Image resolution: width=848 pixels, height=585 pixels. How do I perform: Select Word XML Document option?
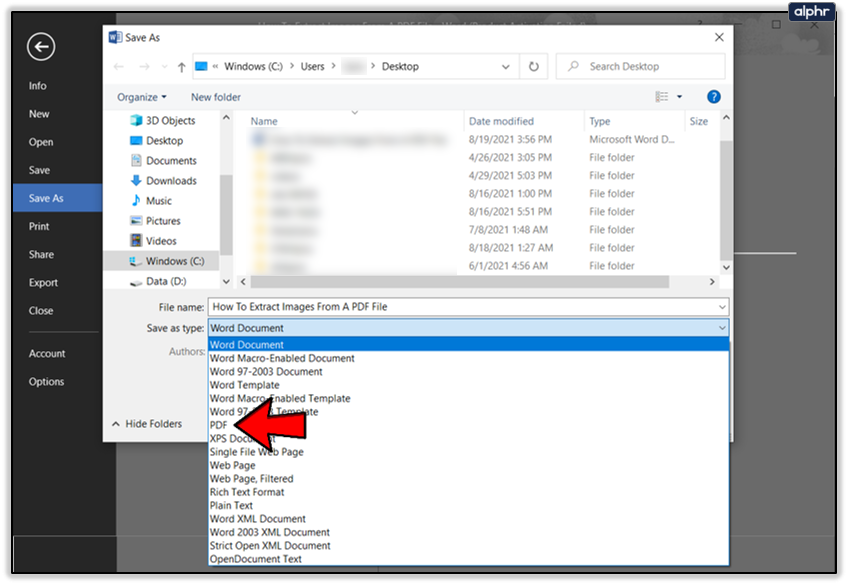pos(468,519)
